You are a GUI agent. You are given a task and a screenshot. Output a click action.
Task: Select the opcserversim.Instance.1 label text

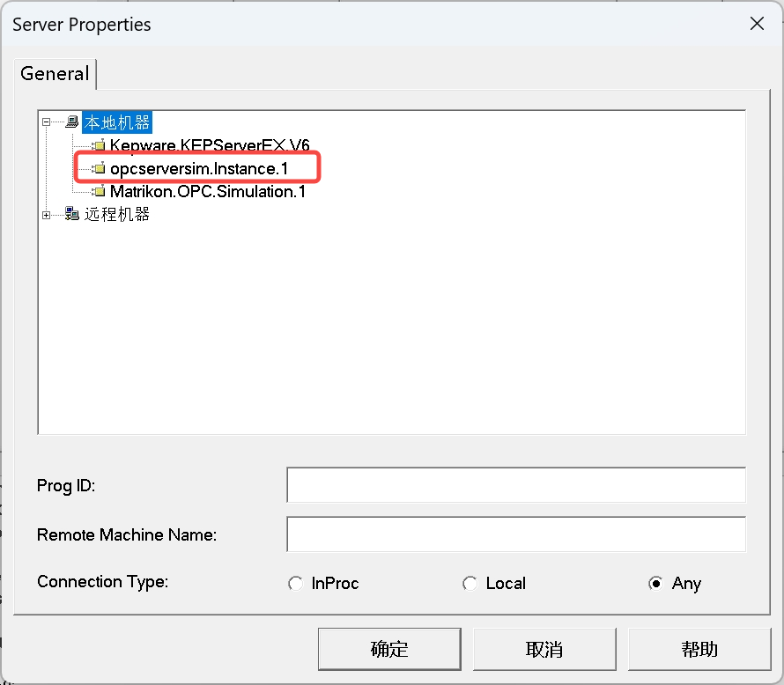(x=199, y=168)
